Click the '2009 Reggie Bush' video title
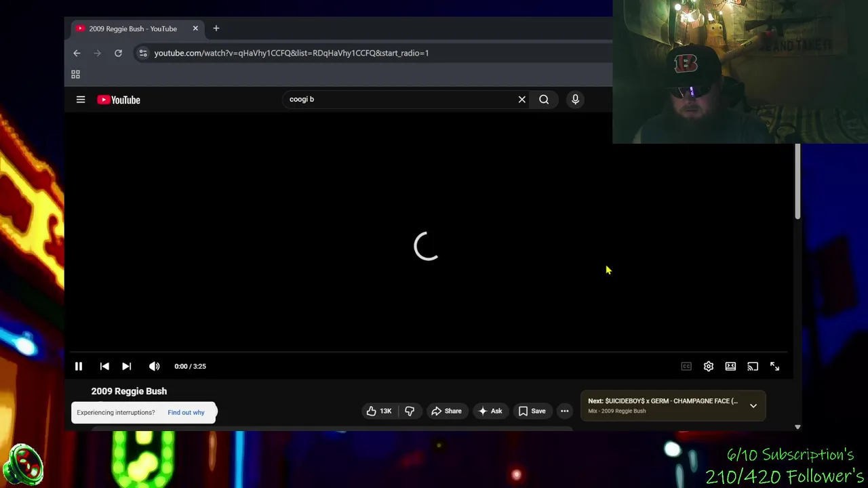The image size is (868, 488). [129, 391]
